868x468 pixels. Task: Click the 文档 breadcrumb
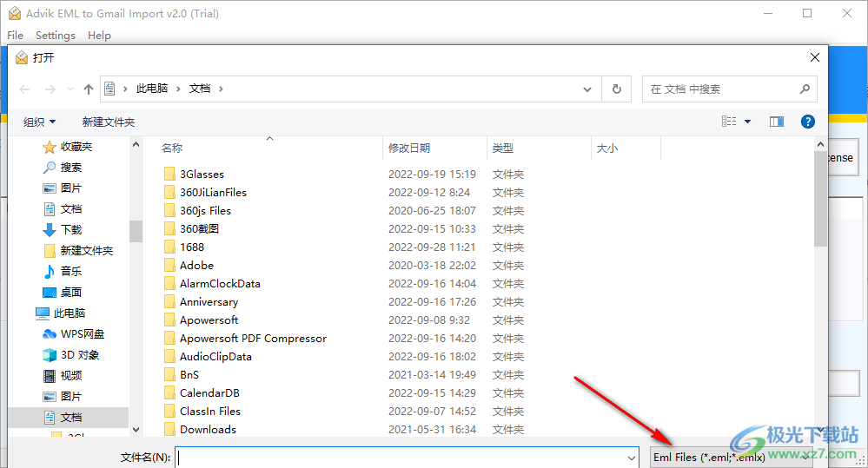click(200, 89)
